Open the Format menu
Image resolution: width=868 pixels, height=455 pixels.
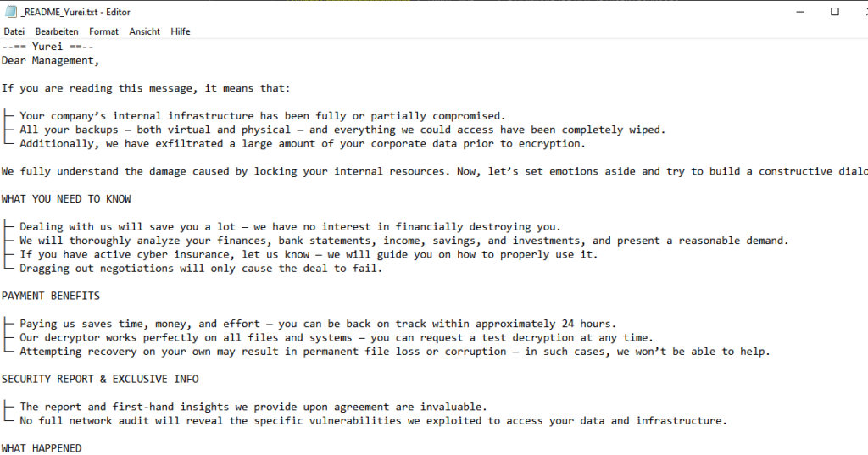click(x=104, y=31)
